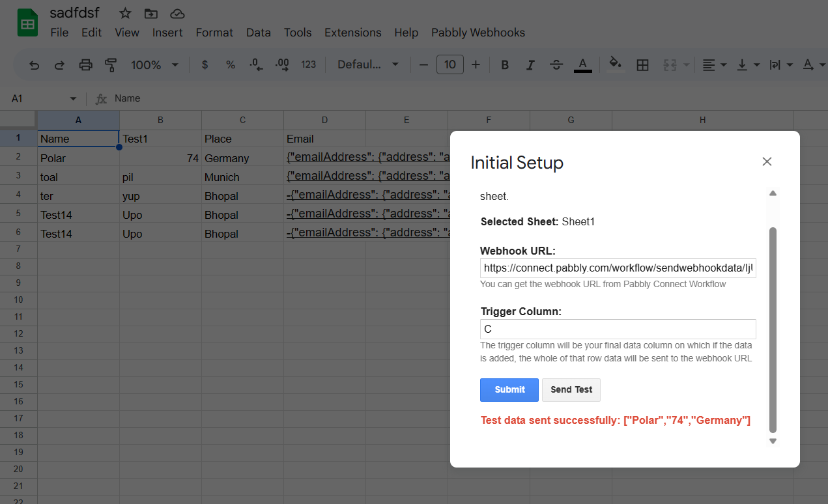Increase font size with plus
Viewport: 828px width, 504px height.
point(476,64)
